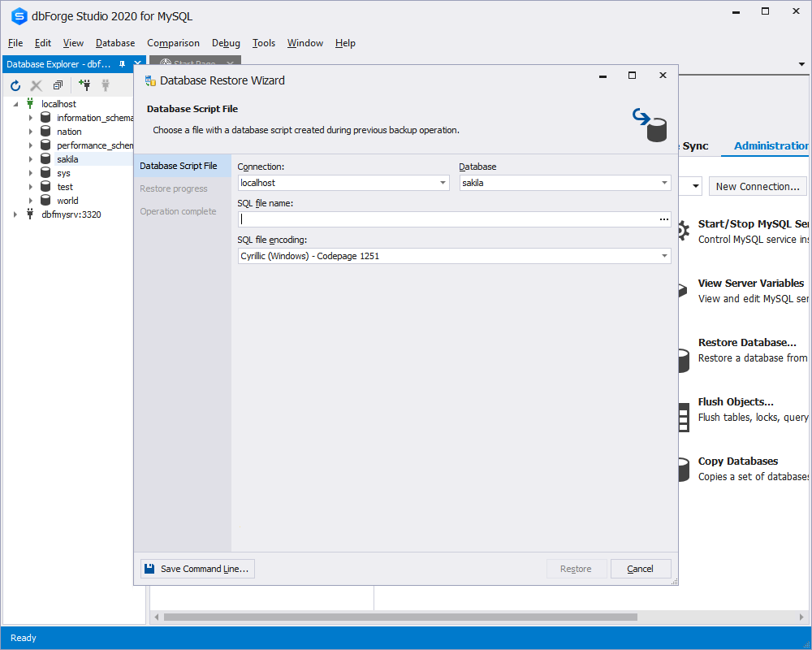Click the dbfmysrv:3320 connection plug icon
812x650 pixels.
(x=31, y=214)
